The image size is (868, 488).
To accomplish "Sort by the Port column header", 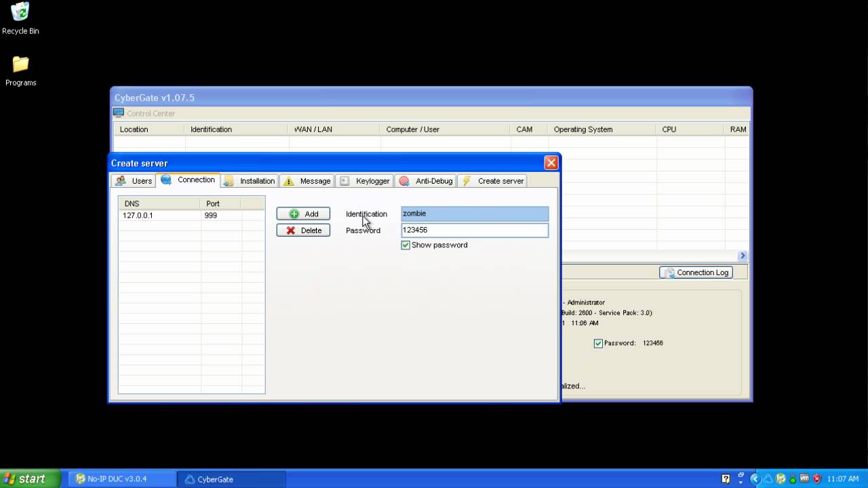I will coord(221,203).
